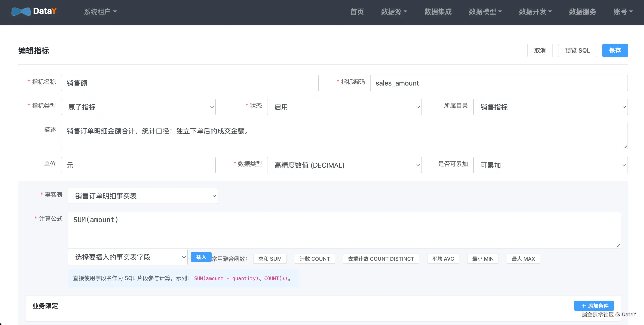The image size is (644, 325).
Task: Open 数据集成 in the top navigation
Action: click(x=438, y=12)
